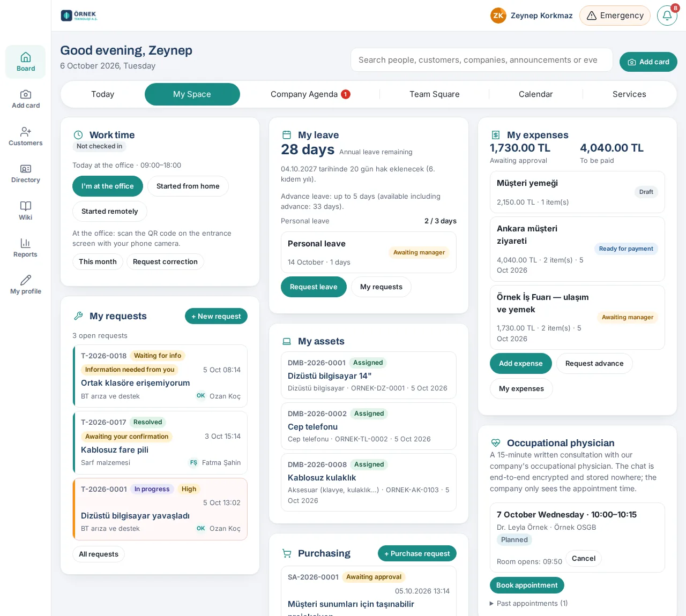This screenshot has width=686, height=616.
Task: Click Request leave button
Action: 314,287
